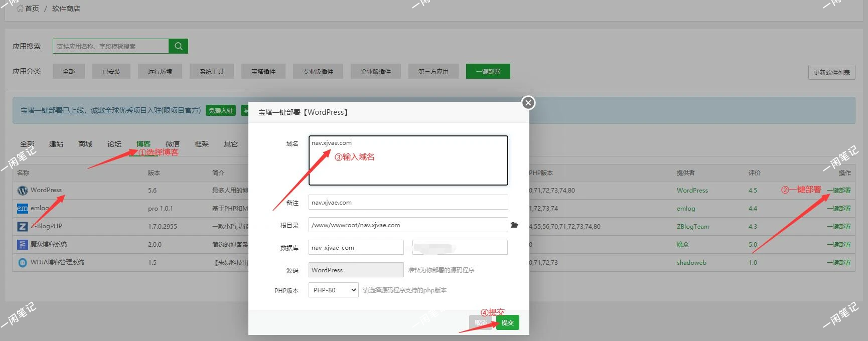Screen dimensions: 868x341
Task: Open the PHP版本 dropdown showing PHP-80
Action: click(x=333, y=290)
